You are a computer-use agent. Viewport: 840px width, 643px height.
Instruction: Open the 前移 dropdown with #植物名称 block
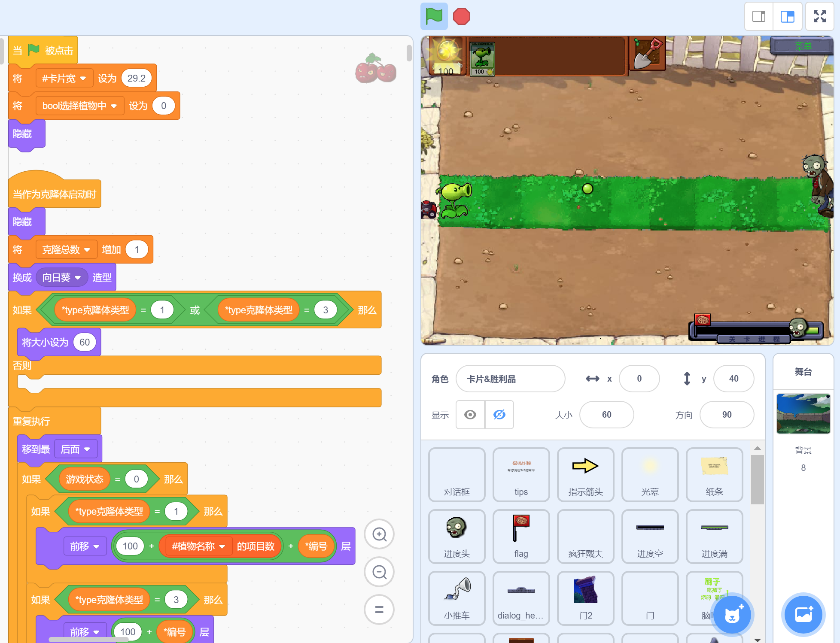pyautogui.click(x=85, y=546)
